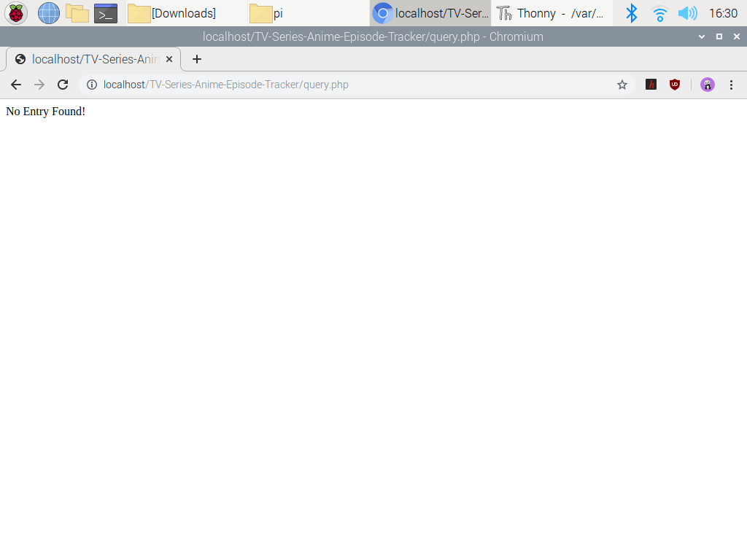747x560 pixels.
Task: Click the dark red-slash extension icon
Action: (651, 85)
